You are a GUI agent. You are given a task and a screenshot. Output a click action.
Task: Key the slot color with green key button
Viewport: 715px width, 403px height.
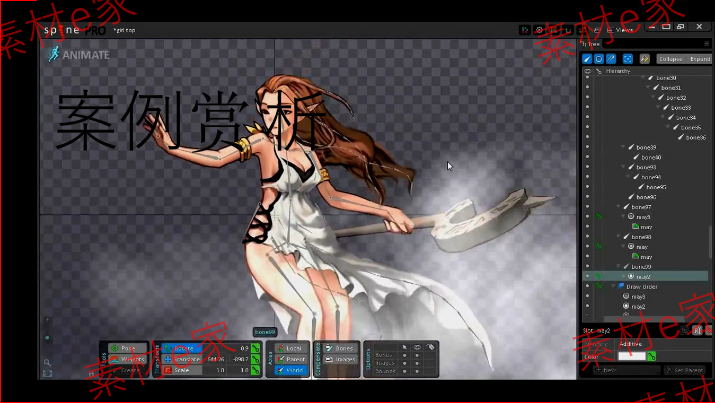point(651,356)
